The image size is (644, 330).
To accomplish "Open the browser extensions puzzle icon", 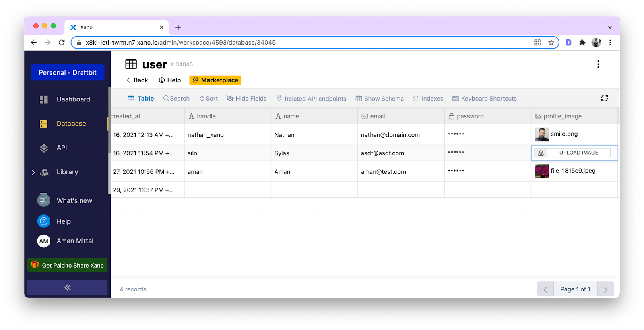I will (x=582, y=43).
